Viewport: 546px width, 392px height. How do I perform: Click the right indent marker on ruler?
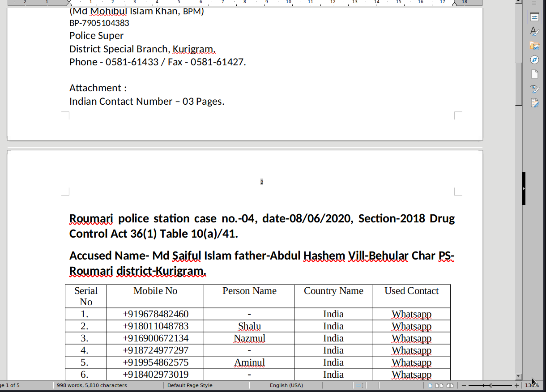click(x=455, y=3)
